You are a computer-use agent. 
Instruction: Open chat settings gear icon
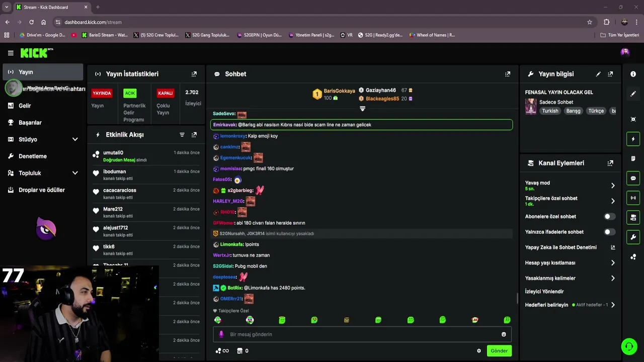click(x=479, y=351)
